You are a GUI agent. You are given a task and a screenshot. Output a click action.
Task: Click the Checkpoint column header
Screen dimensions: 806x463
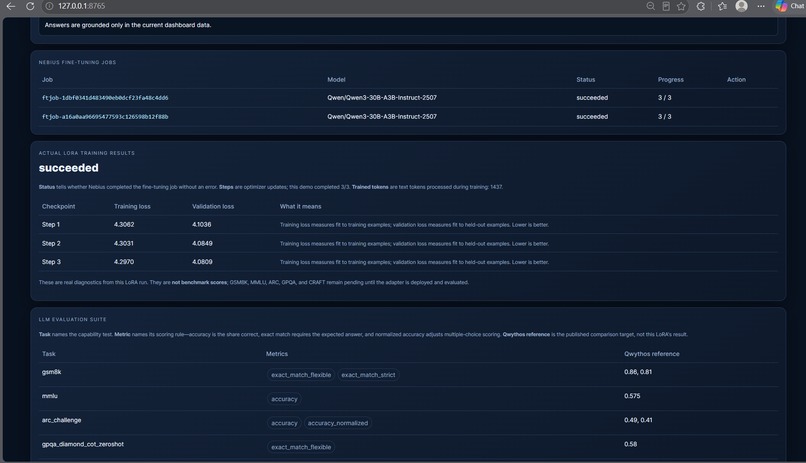[59, 207]
